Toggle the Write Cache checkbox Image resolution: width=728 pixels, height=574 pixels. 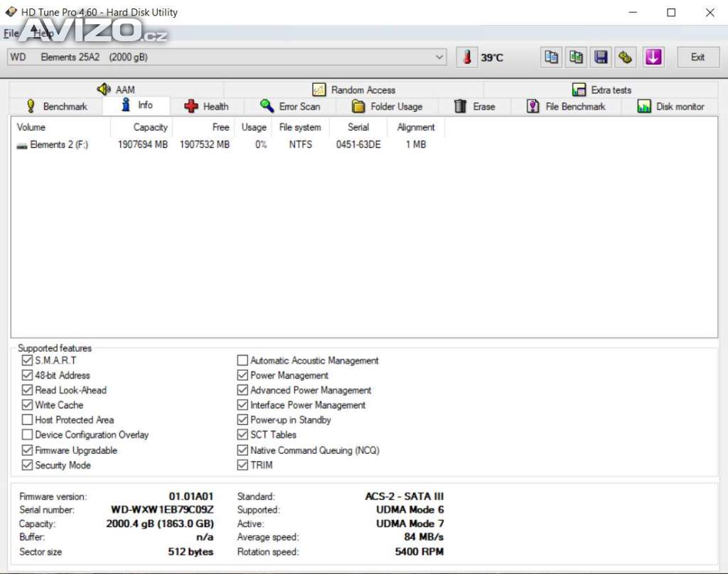tap(27, 405)
